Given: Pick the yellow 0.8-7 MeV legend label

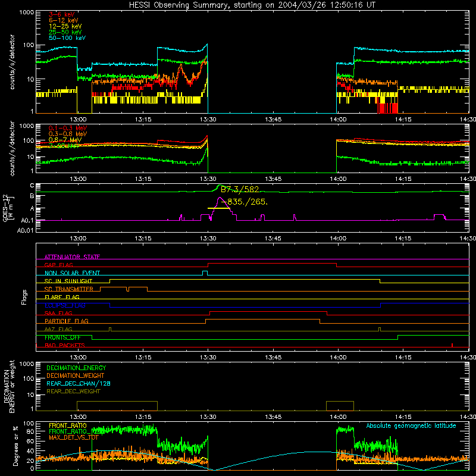Looking at the screenshot, I should 65,140.
